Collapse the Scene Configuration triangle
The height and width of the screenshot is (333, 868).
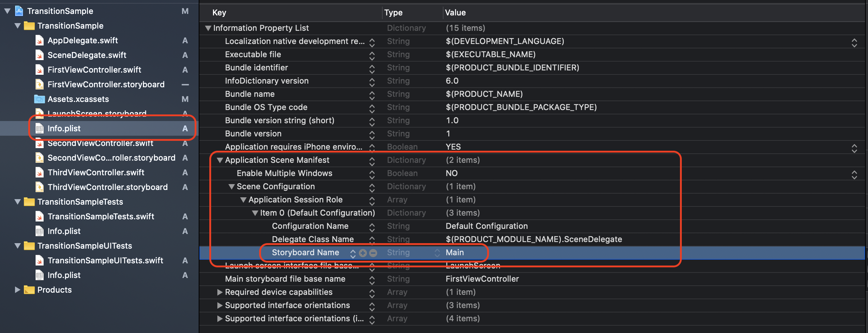point(232,186)
